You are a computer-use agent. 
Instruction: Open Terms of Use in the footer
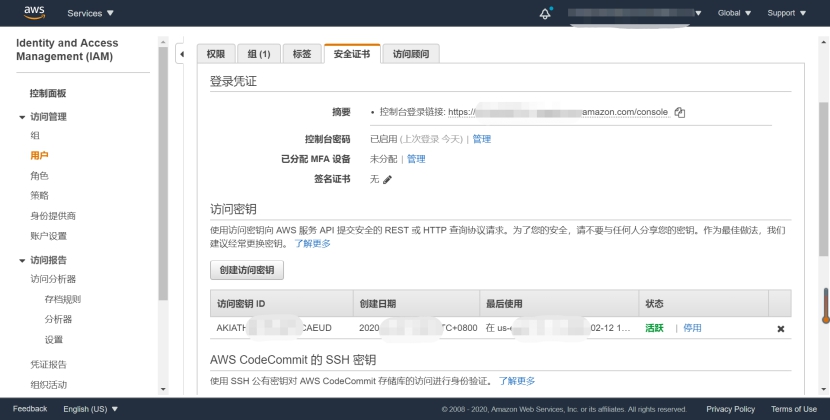[793, 409]
